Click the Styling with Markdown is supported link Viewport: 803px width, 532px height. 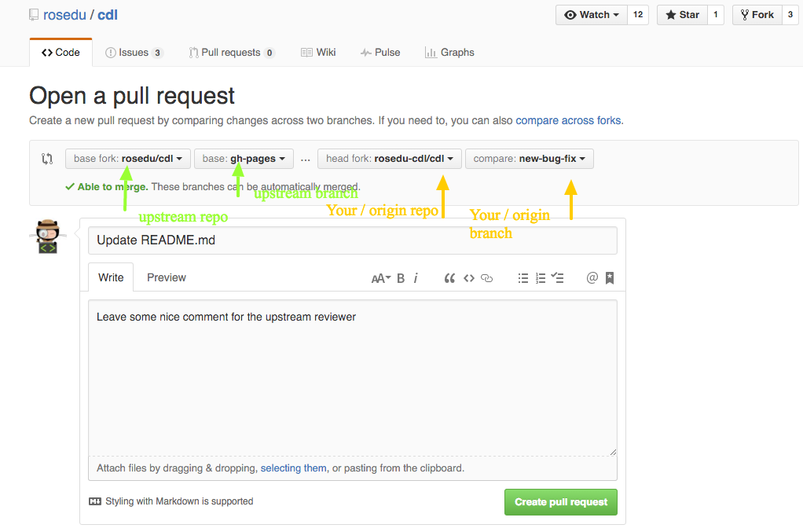point(179,501)
